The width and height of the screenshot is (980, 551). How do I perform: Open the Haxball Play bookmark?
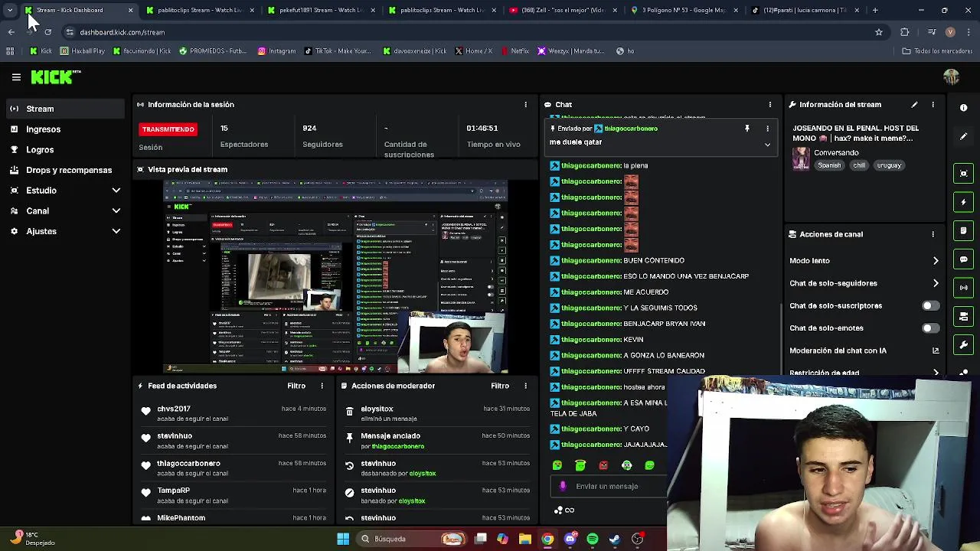coord(83,51)
